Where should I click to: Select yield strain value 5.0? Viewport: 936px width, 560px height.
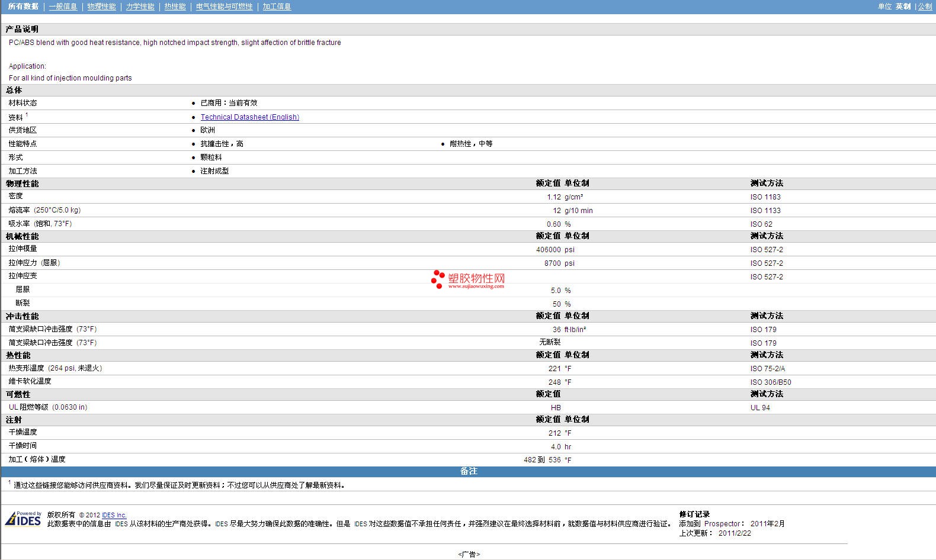click(x=556, y=291)
